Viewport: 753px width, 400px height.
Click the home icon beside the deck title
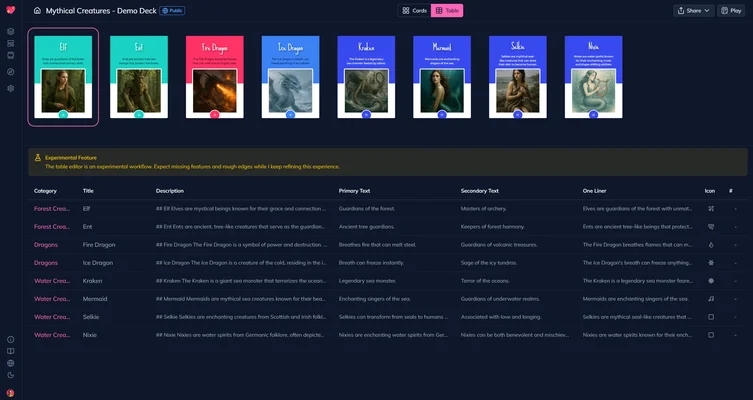tap(37, 10)
